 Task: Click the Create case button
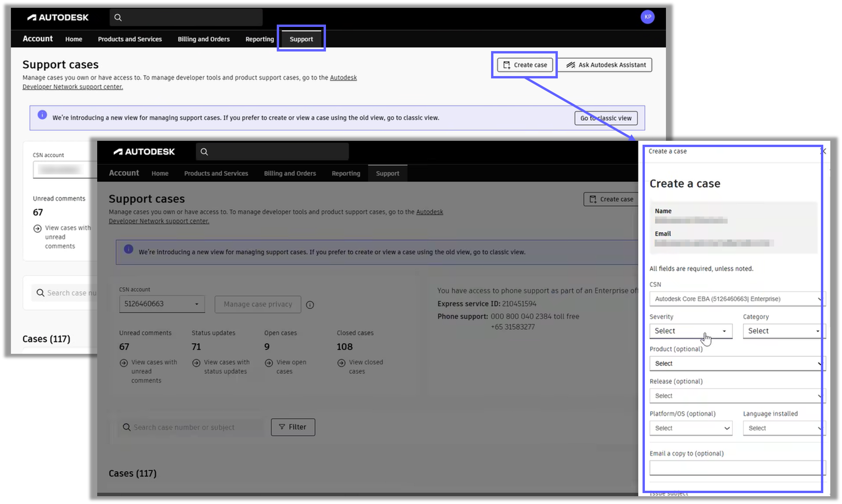tap(524, 65)
